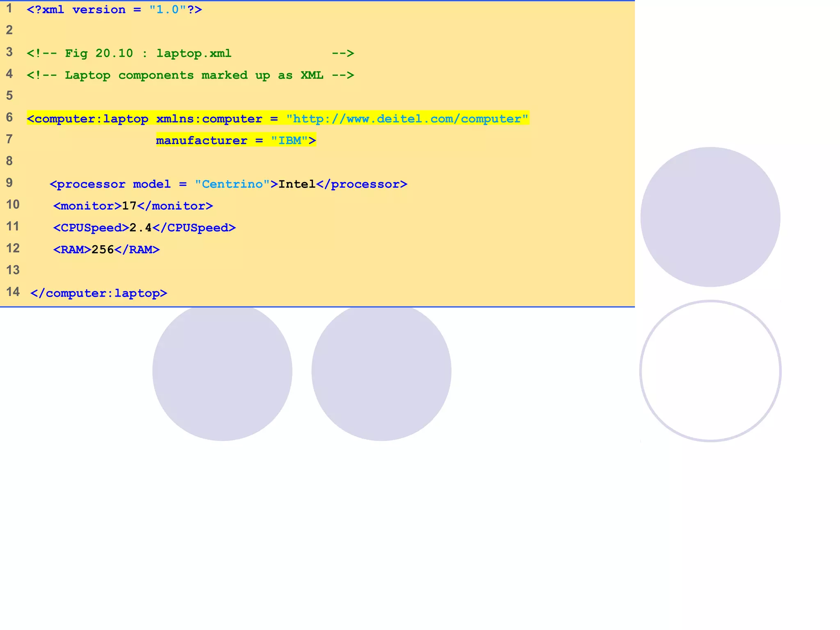Select the "Centrino" attribute value
The image size is (840, 630).
pos(232,184)
